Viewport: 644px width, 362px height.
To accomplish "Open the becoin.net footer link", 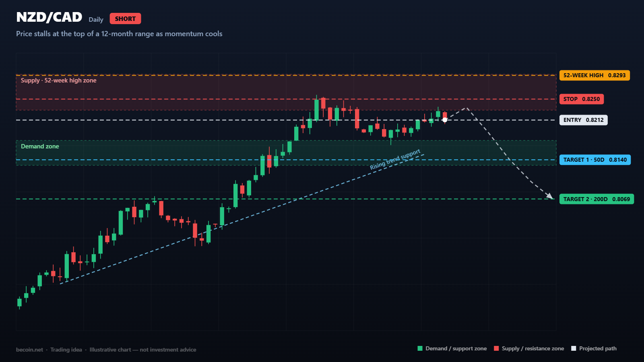I will coord(29,350).
